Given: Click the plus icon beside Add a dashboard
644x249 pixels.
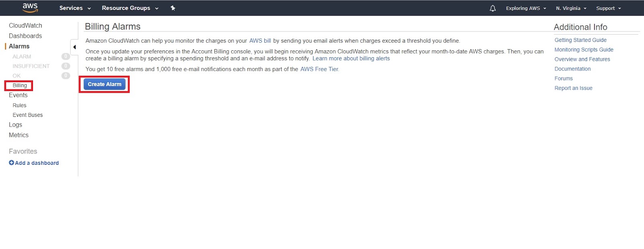Looking at the screenshot, I should point(11,163).
